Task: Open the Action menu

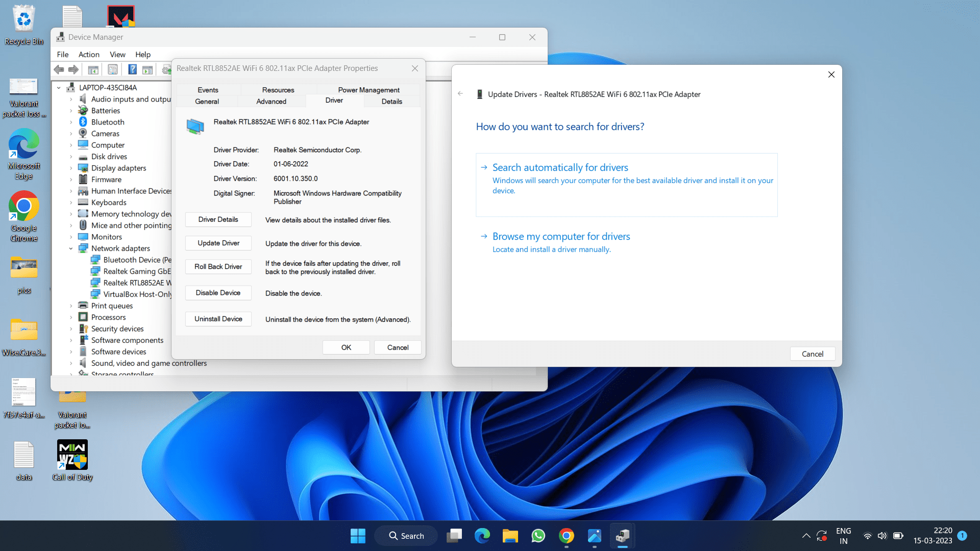Action: click(x=89, y=54)
